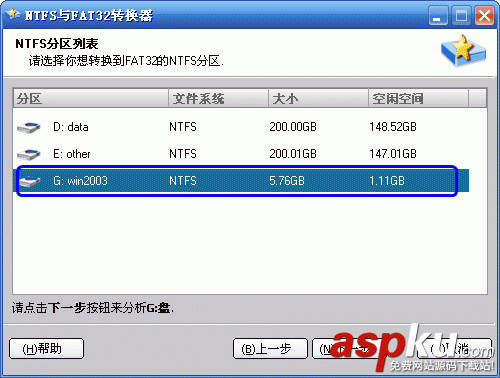Click the drive icon for G: win2003
500x378 pixels.
pos(29,181)
